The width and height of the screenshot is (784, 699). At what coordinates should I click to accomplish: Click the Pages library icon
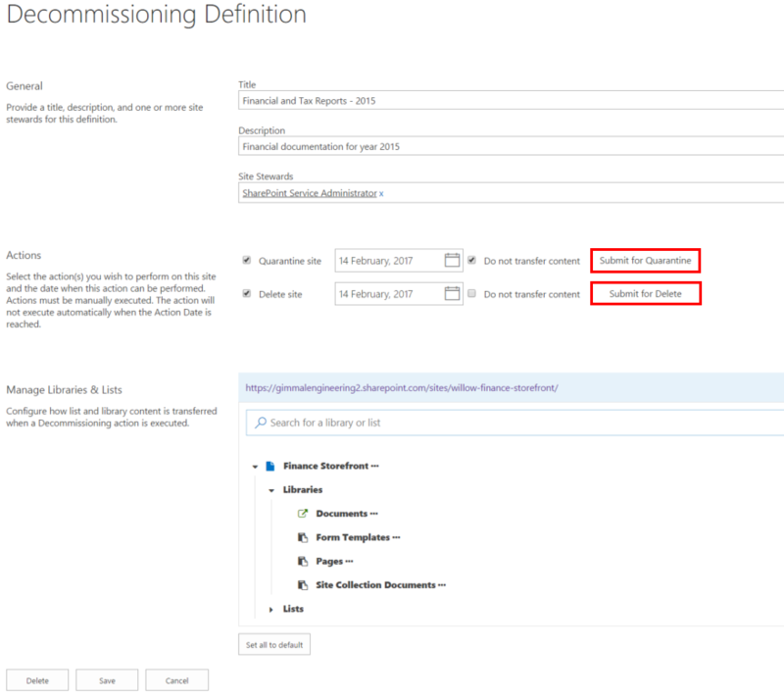[x=303, y=562]
